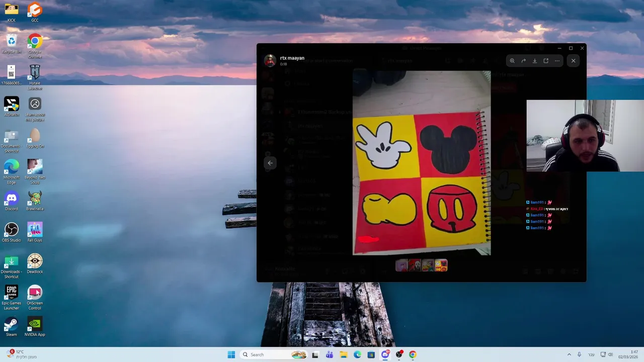The height and width of the screenshot is (362, 644).
Task: Open Epic Games Launcher shortcut
Action: point(11,297)
